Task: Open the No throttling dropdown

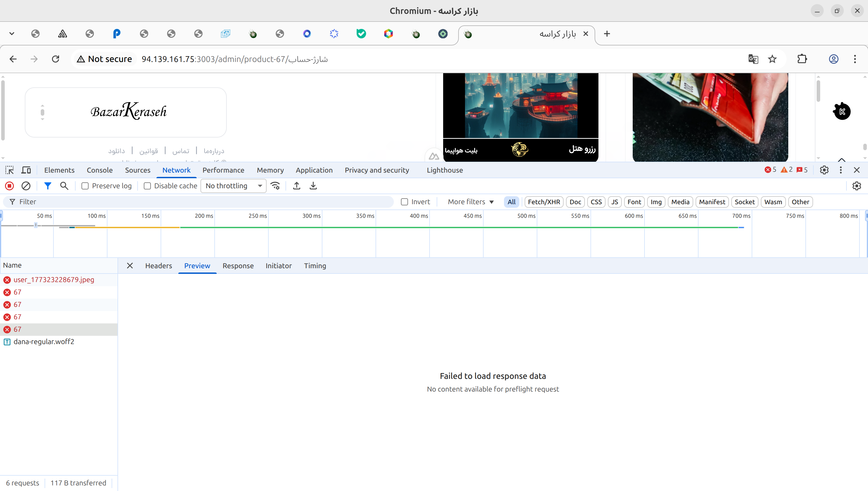Action: click(234, 186)
